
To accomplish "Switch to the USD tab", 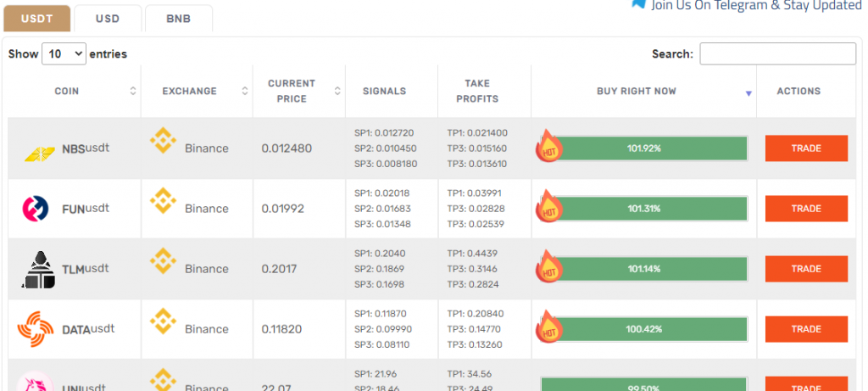I will (x=107, y=19).
